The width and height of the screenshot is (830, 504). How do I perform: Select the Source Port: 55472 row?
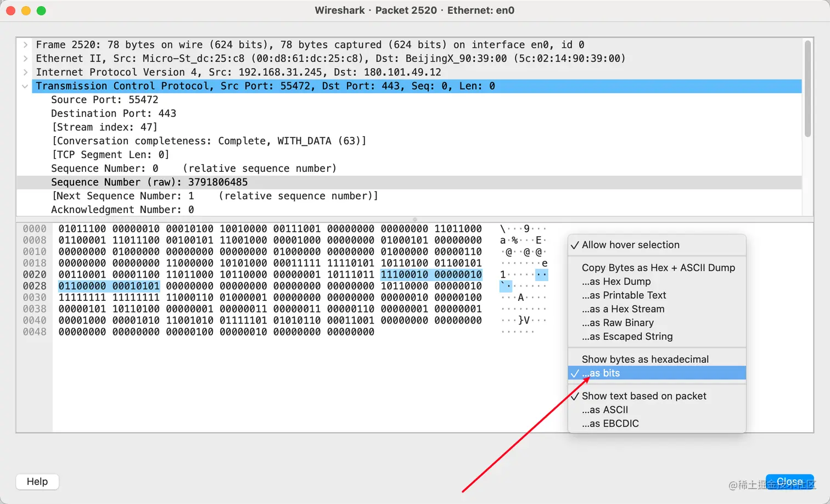coord(409,99)
